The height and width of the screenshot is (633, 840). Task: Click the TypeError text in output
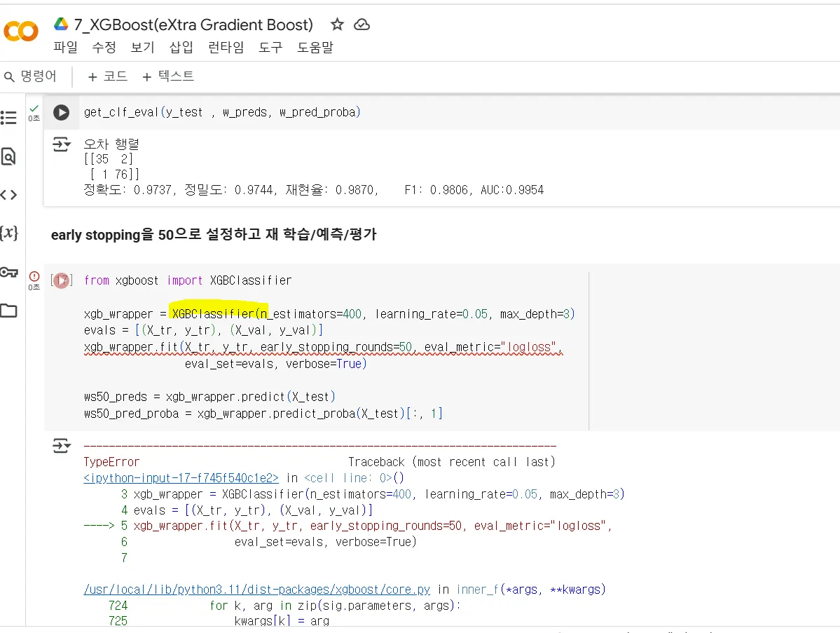pos(111,462)
